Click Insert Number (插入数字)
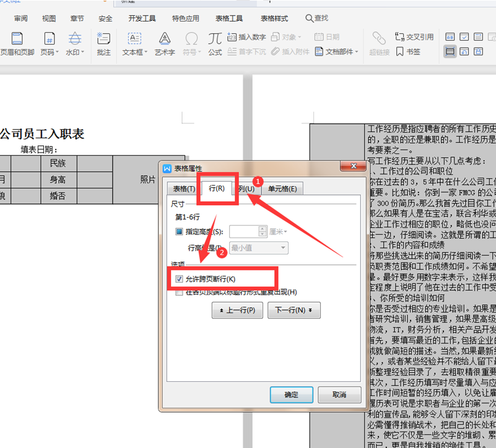 click(246, 37)
